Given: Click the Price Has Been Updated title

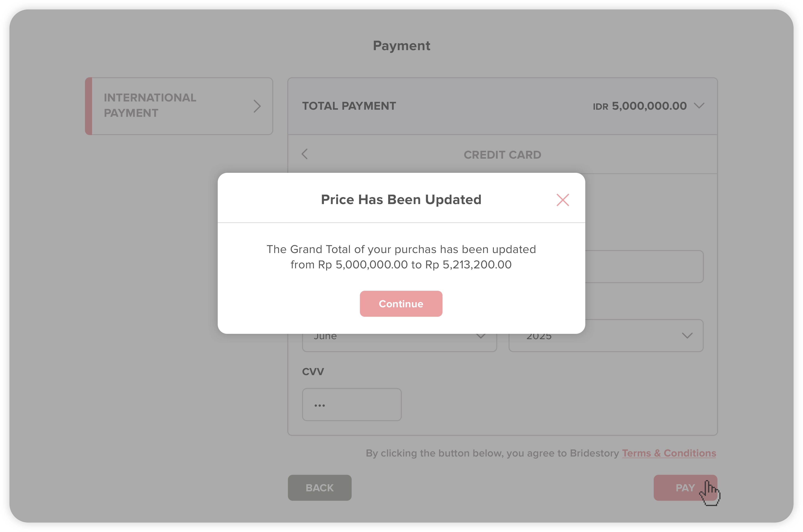Looking at the screenshot, I should [x=401, y=200].
